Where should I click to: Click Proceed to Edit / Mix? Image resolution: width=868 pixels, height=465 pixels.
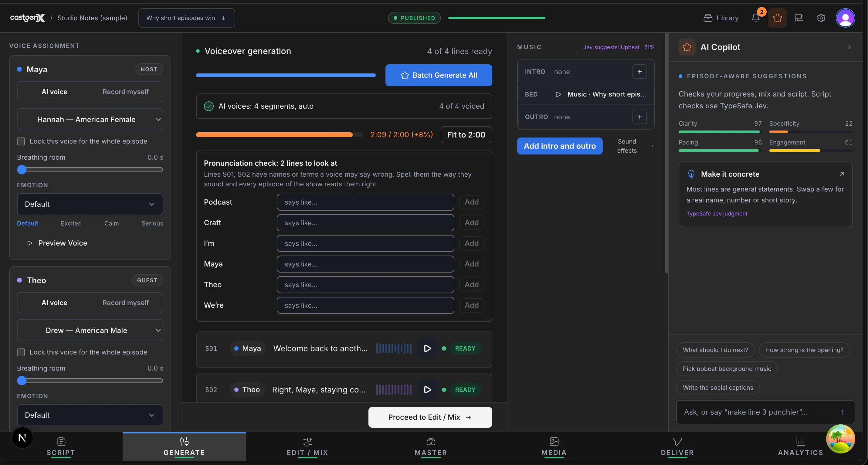(x=430, y=417)
